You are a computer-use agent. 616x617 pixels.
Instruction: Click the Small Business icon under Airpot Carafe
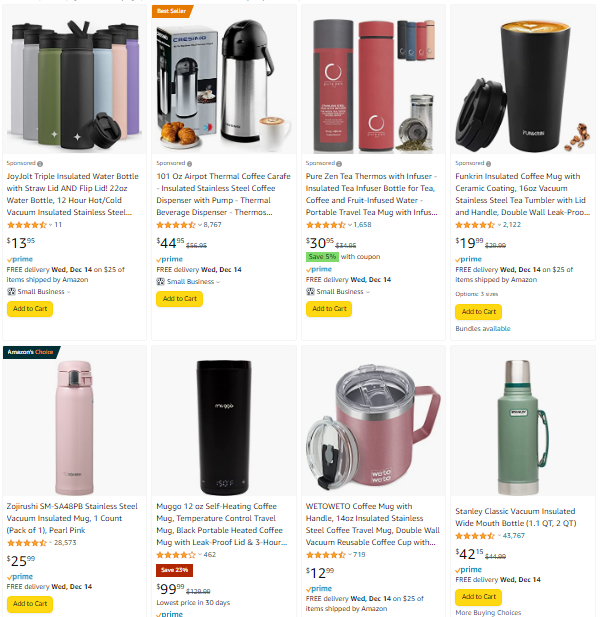click(x=160, y=282)
